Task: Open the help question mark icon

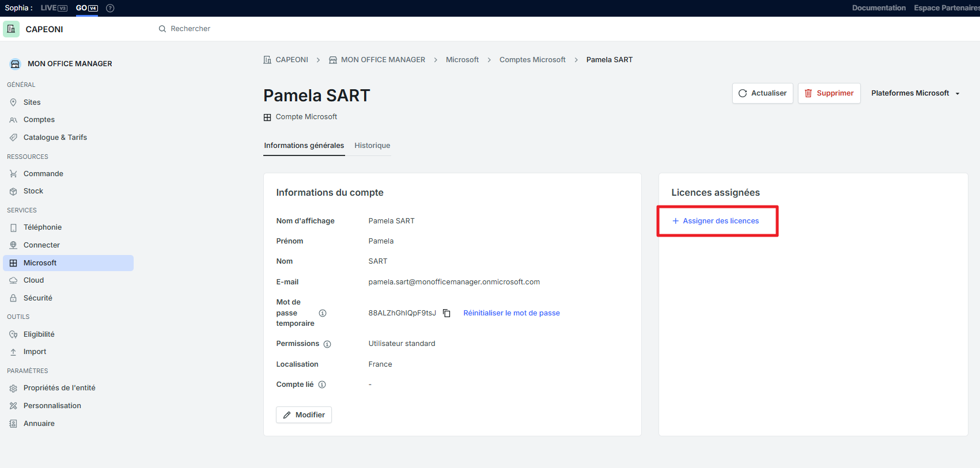Action: point(110,8)
